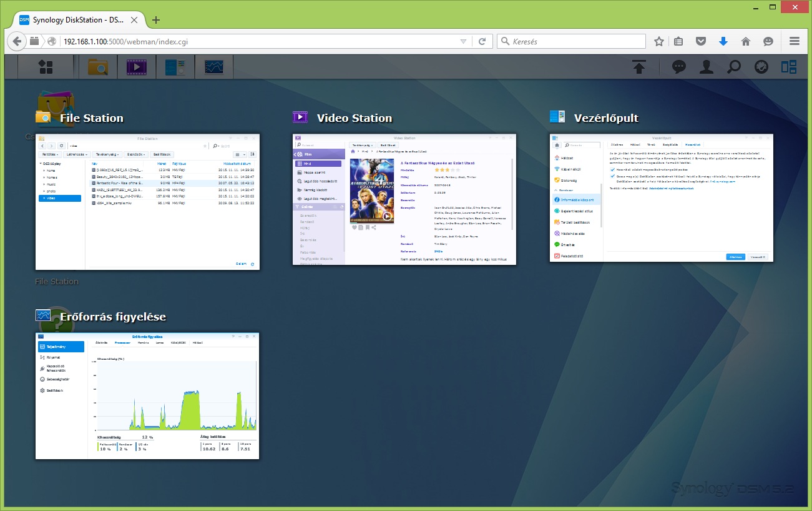This screenshot has width=812, height=511.
Task: Open the upload queue arrow icon
Action: click(638, 67)
